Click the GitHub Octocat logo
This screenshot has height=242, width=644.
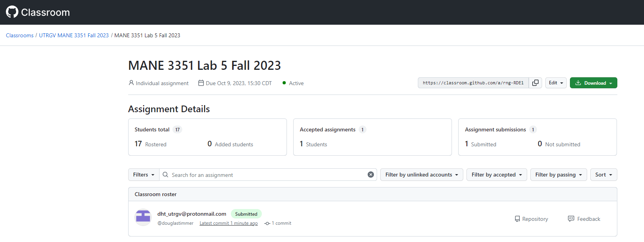point(12,12)
